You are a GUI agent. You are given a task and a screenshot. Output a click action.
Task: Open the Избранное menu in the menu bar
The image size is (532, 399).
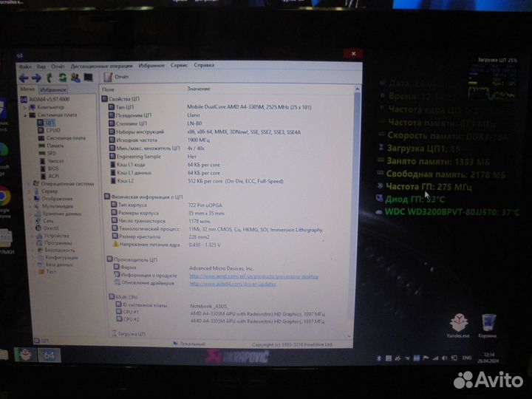[151, 65]
